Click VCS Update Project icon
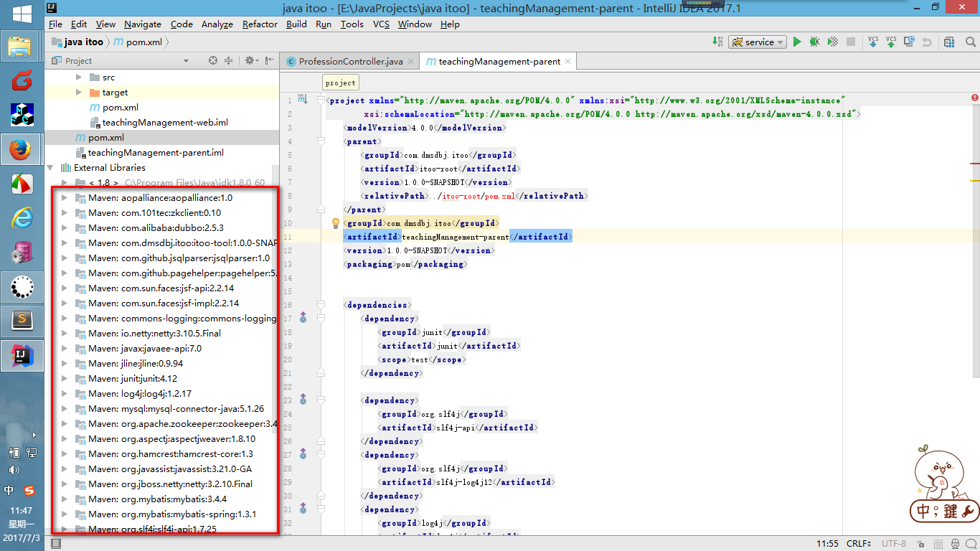The height and width of the screenshot is (551, 980). pyautogui.click(x=873, y=42)
